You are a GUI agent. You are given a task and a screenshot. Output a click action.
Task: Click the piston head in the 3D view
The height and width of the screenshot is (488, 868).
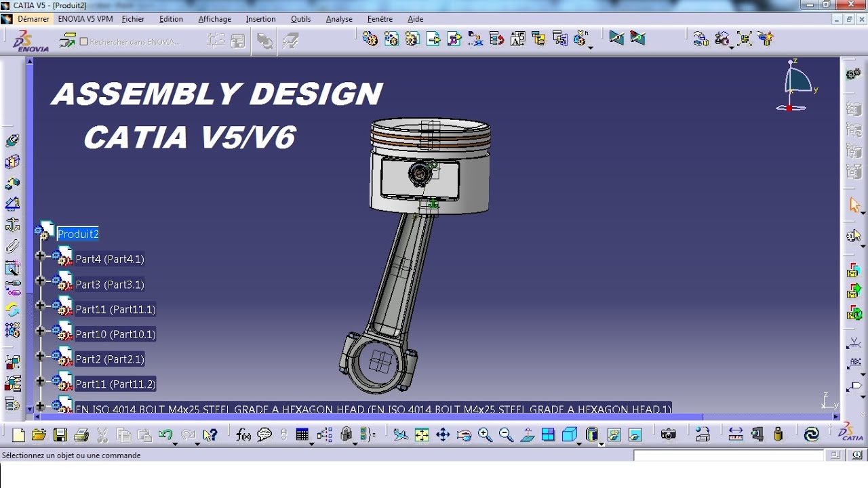[429, 166]
